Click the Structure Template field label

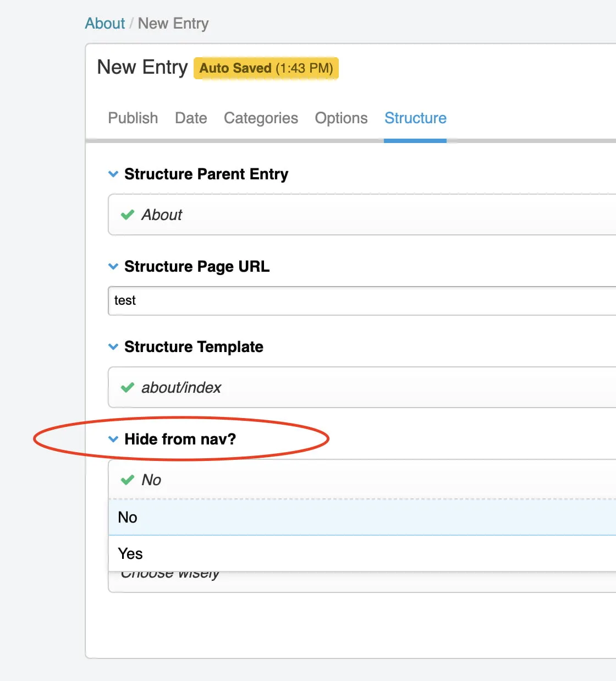coord(194,347)
